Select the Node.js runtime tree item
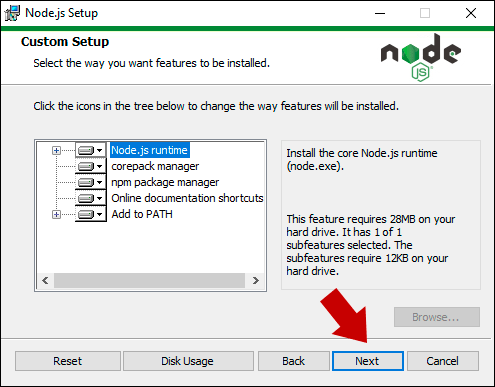Viewport: 495px width, 387px height. point(149,150)
